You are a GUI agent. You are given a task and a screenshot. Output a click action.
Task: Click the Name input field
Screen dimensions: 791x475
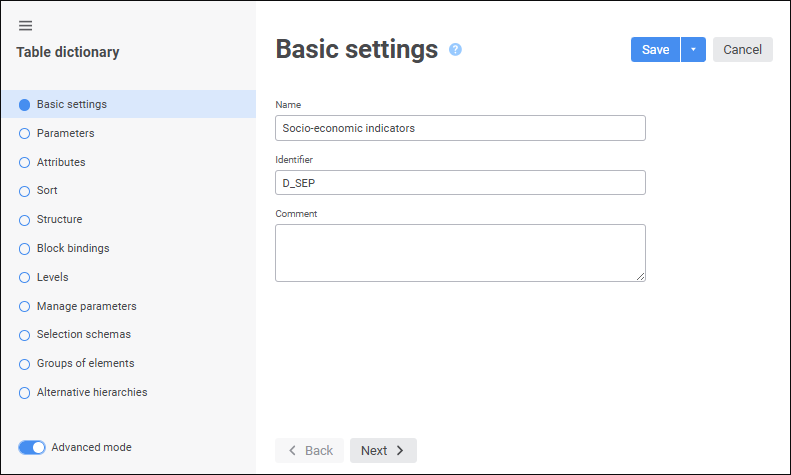[460, 128]
